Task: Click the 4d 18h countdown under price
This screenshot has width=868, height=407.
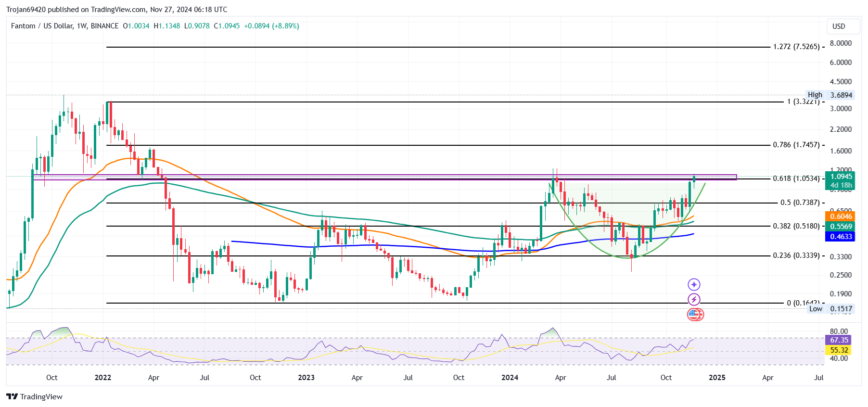Action: click(840, 185)
